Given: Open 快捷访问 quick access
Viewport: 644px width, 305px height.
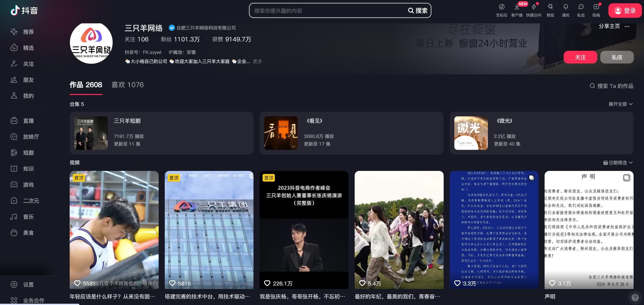Looking at the screenshot, I should tap(534, 10).
